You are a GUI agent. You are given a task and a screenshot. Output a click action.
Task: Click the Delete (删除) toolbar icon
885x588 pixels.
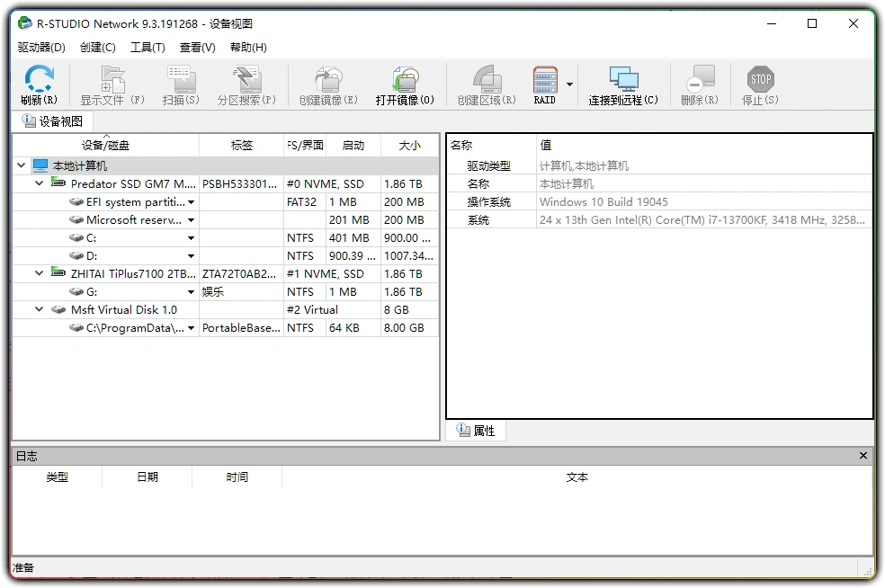(x=700, y=79)
